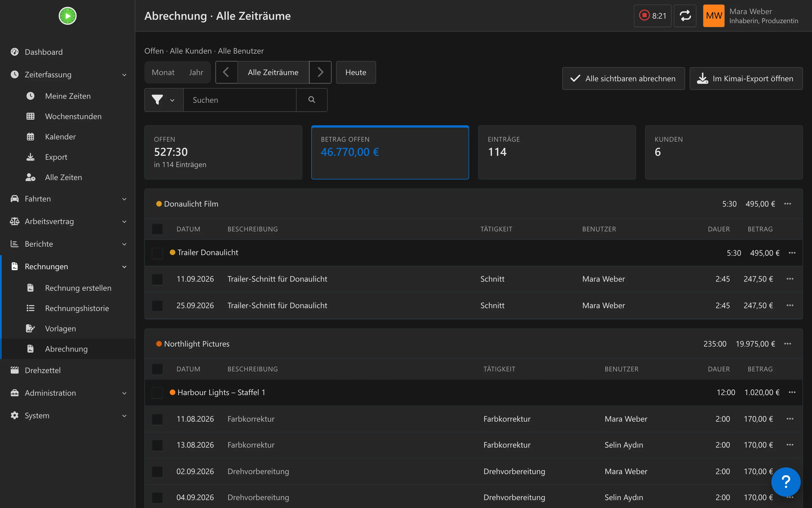Check the Harbour Lights – Staffel 1 checkbox

(157, 393)
